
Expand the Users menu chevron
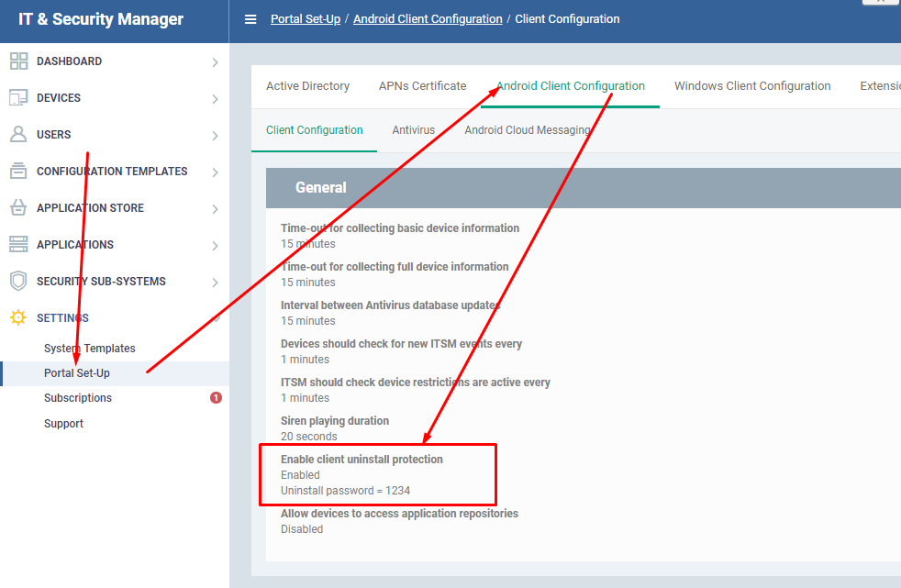point(215,136)
